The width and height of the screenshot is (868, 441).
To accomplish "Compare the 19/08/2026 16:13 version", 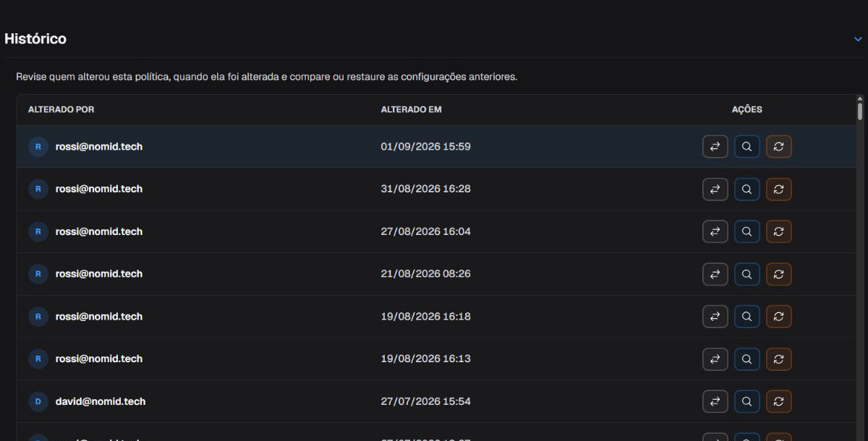I will click(715, 359).
